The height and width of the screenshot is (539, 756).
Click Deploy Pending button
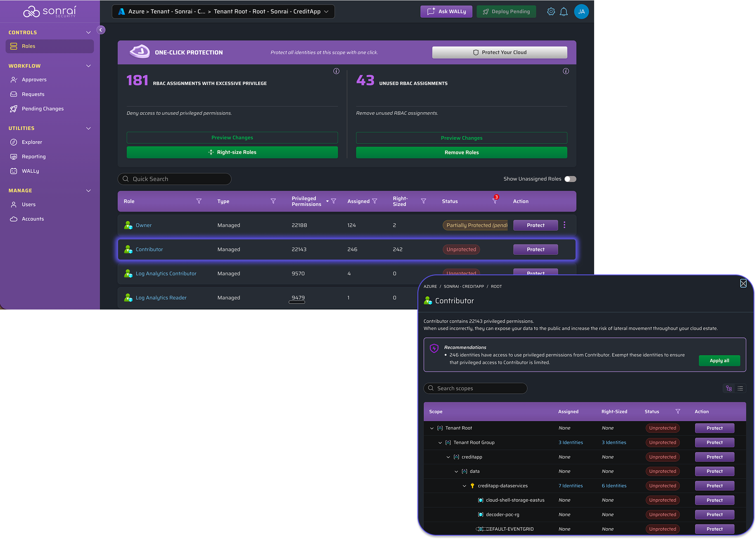[x=506, y=12]
